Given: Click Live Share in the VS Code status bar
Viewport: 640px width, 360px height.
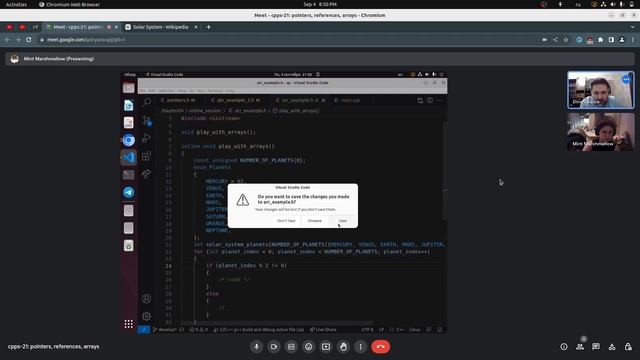Looking at the screenshot, I should 323,329.
